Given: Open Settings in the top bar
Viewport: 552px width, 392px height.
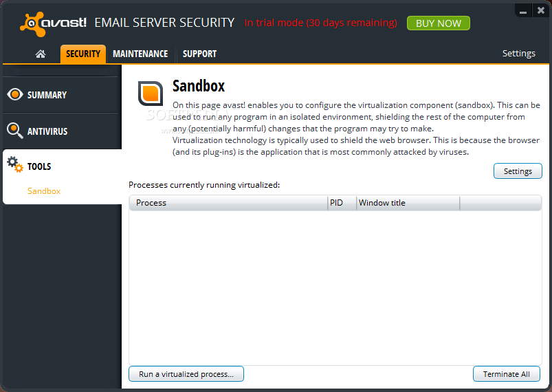Looking at the screenshot, I should [518, 53].
